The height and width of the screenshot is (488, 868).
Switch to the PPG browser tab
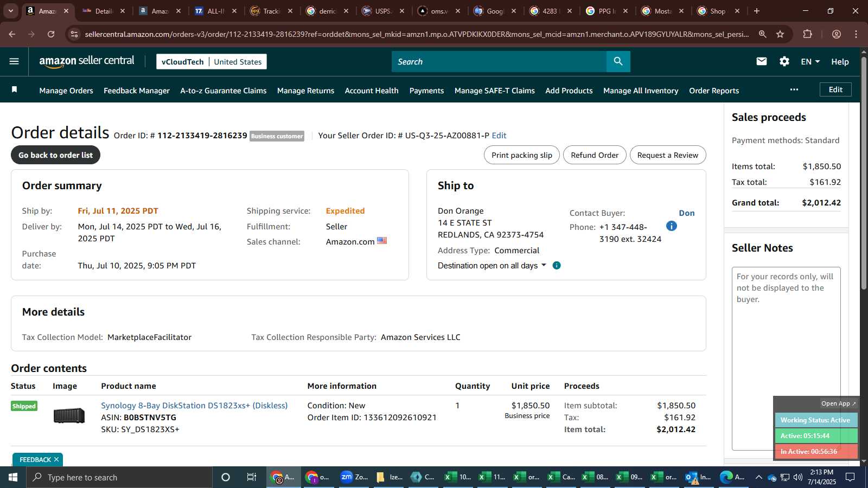607,11
